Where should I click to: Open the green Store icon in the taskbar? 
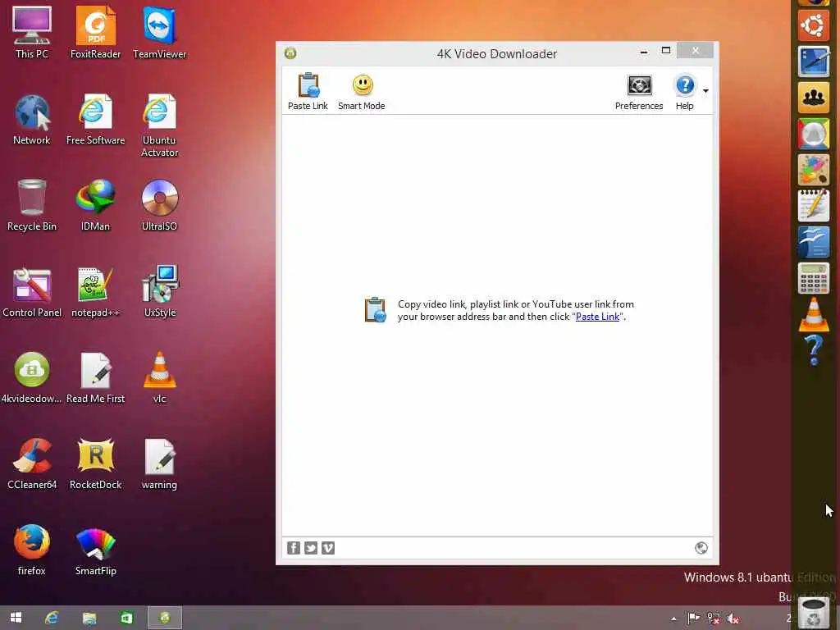click(x=126, y=618)
